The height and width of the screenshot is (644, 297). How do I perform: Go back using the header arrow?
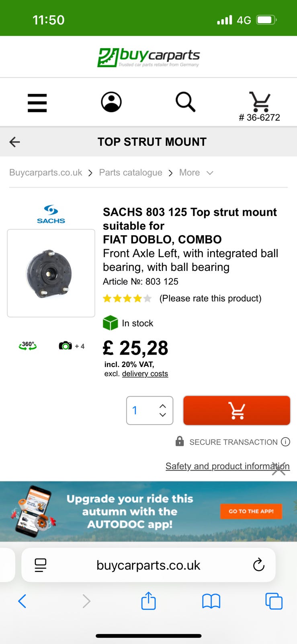pyautogui.click(x=15, y=142)
